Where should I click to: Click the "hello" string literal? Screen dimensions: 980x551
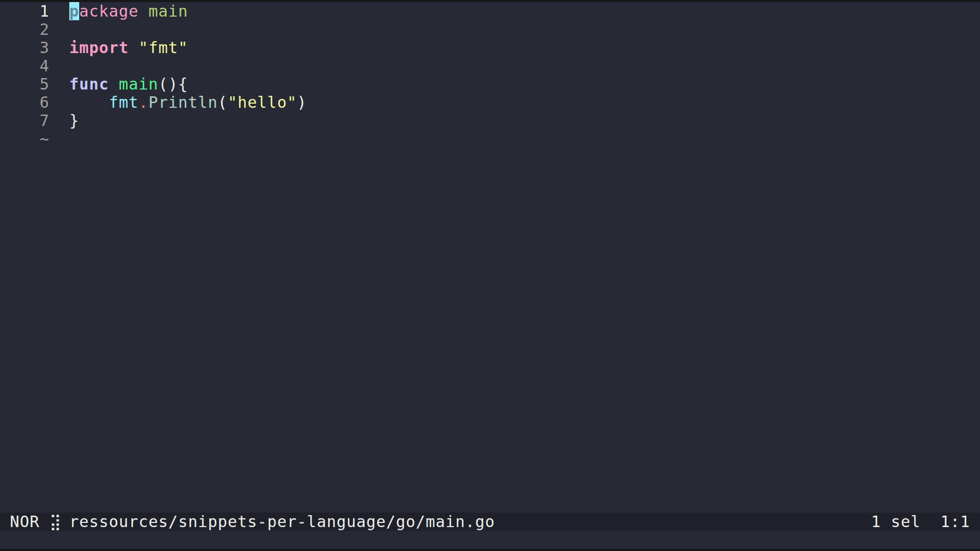coord(262,103)
